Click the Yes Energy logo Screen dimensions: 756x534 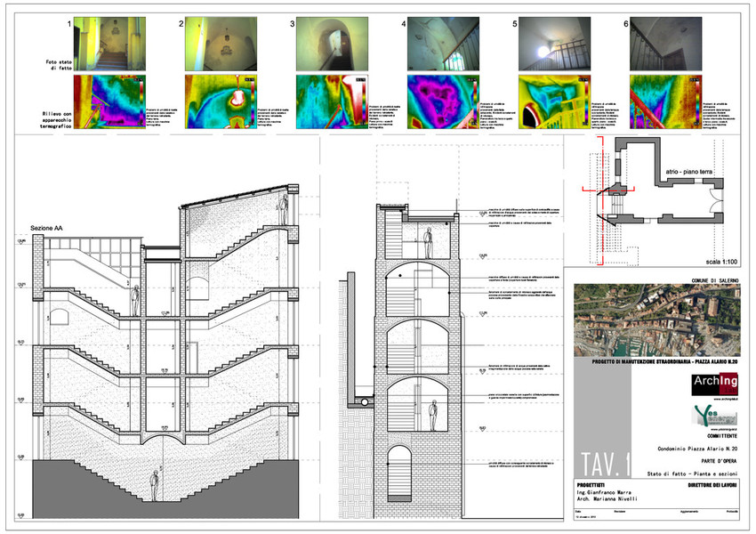[713, 415]
